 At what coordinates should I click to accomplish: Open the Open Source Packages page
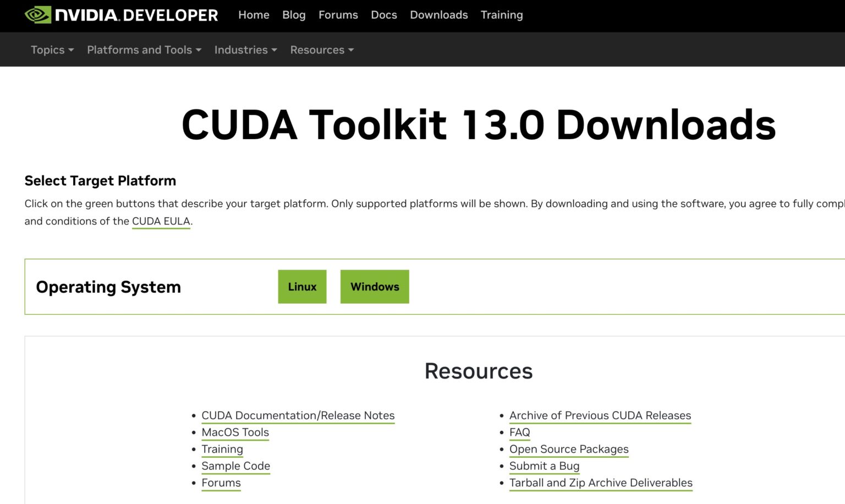(x=568, y=449)
